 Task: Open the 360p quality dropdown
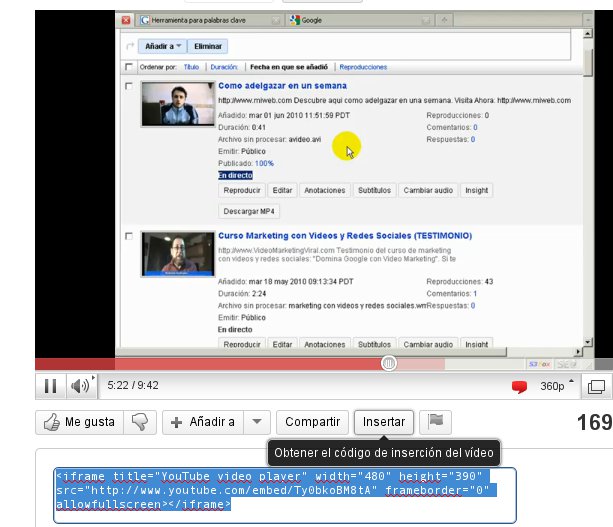558,386
